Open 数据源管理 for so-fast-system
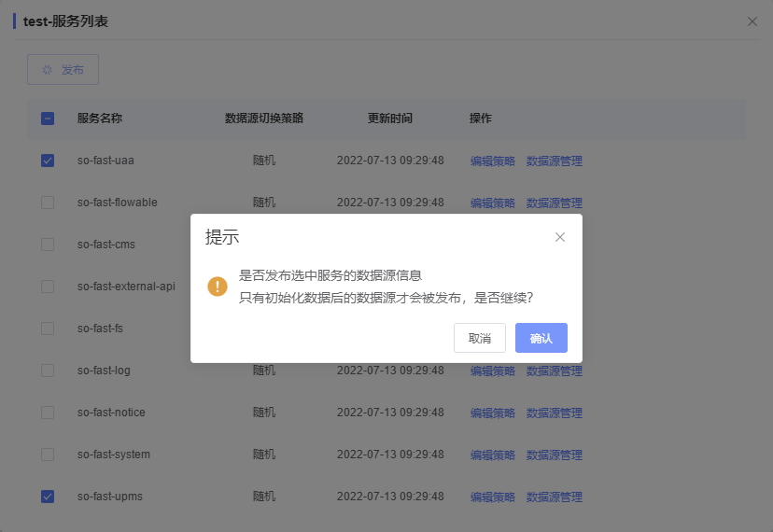This screenshot has width=773, height=532. pyautogui.click(x=554, y=455)
